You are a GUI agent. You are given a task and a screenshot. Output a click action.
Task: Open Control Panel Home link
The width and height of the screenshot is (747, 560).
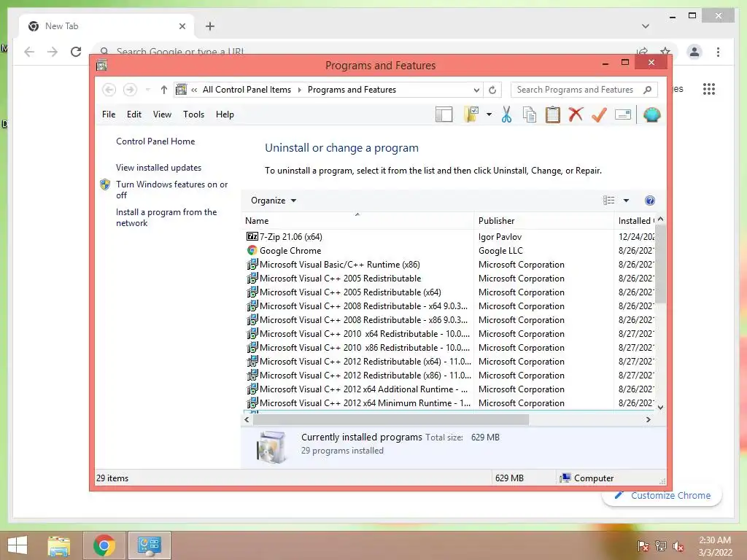[x=155, y=141]
